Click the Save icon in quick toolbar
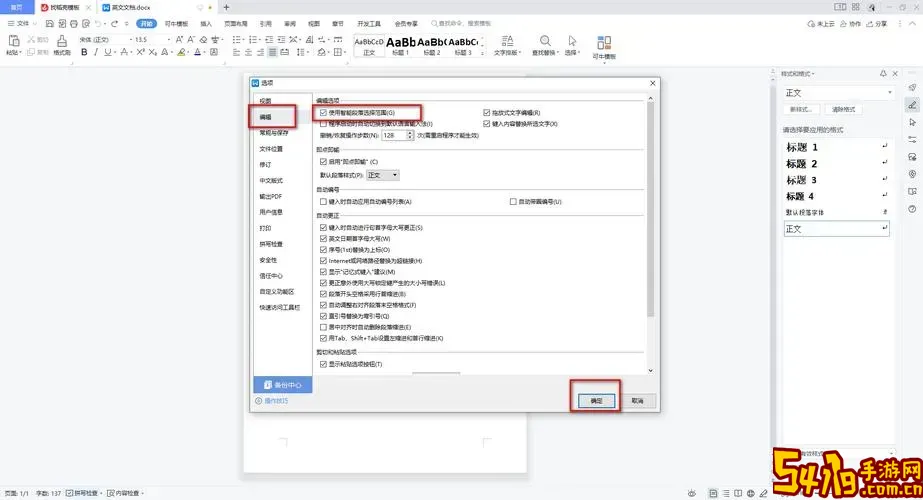 [49, 24]
